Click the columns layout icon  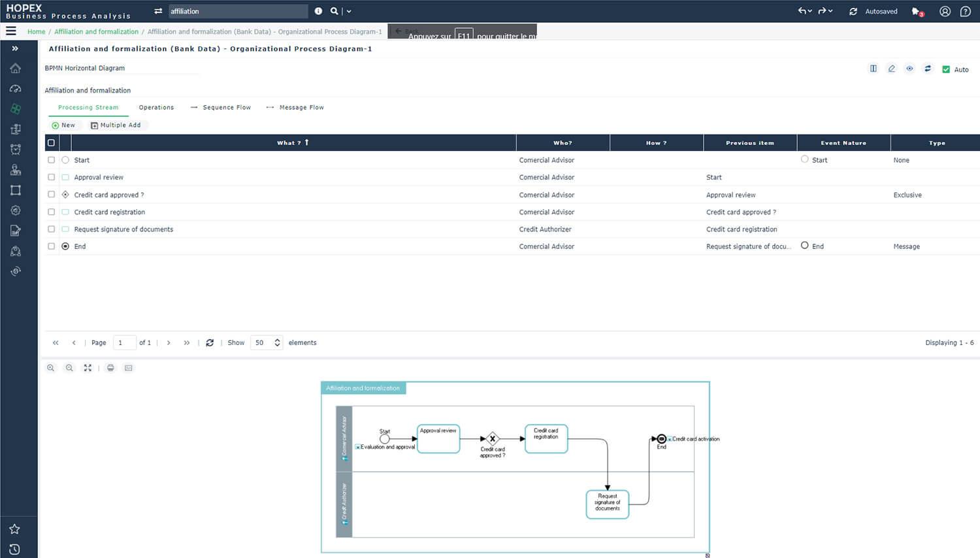pyautogui.click(x=874, y=69)
